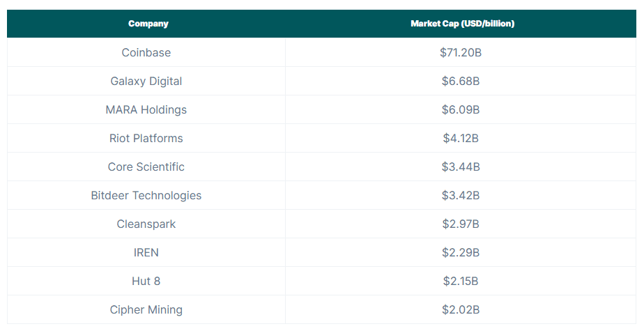Select the Coinbase company cell
The width and height of the screenshot is (644, 331).
pos(146,53)
